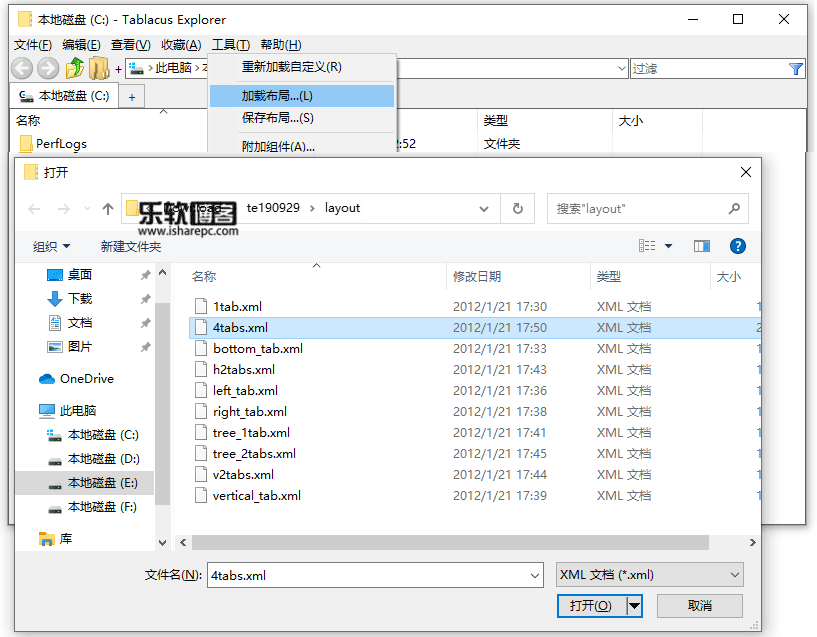Click the 过滤 filter input field

[x=709, y=69]
